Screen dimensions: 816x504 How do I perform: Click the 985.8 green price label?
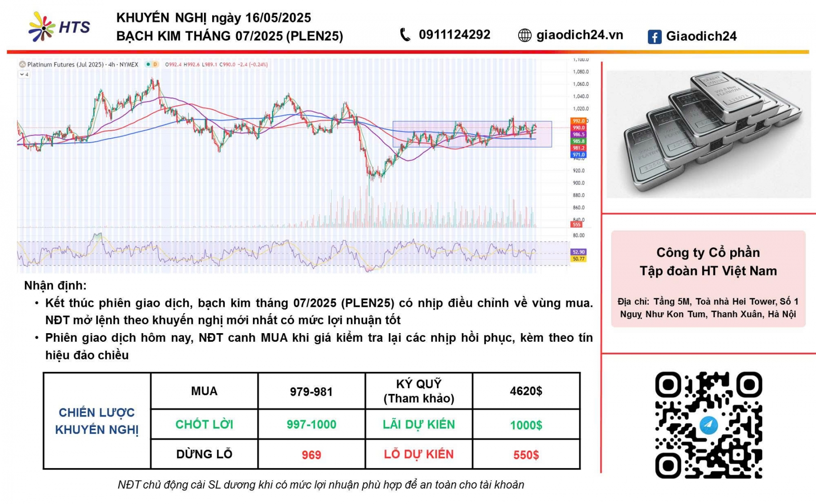578,141
